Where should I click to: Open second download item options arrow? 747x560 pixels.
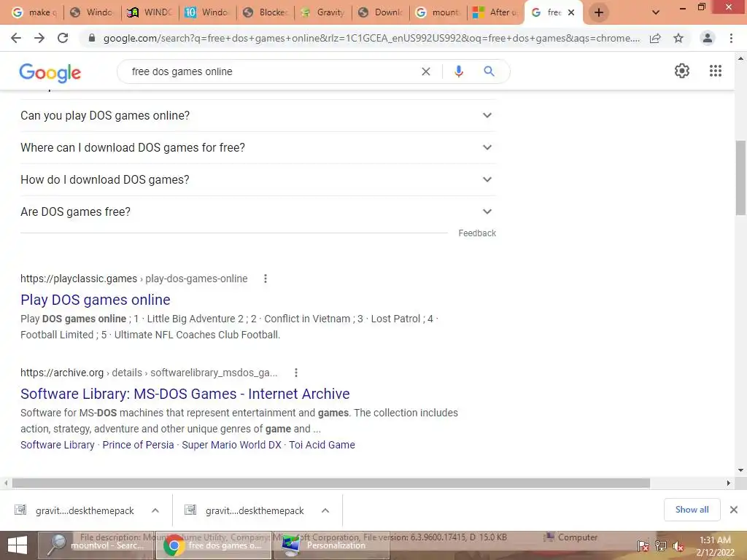(x=325, y=510)
